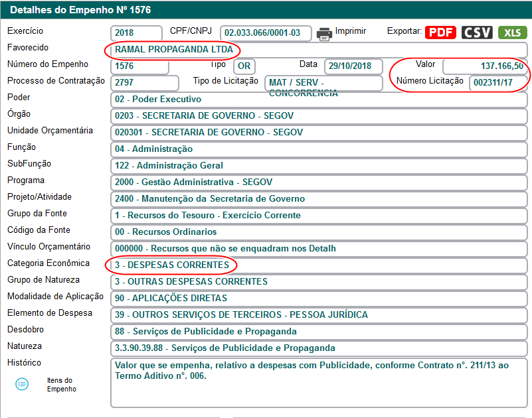Open the Itens do Empenho list icon
This screenshot has height=418, width=532.
pos(22,384)
